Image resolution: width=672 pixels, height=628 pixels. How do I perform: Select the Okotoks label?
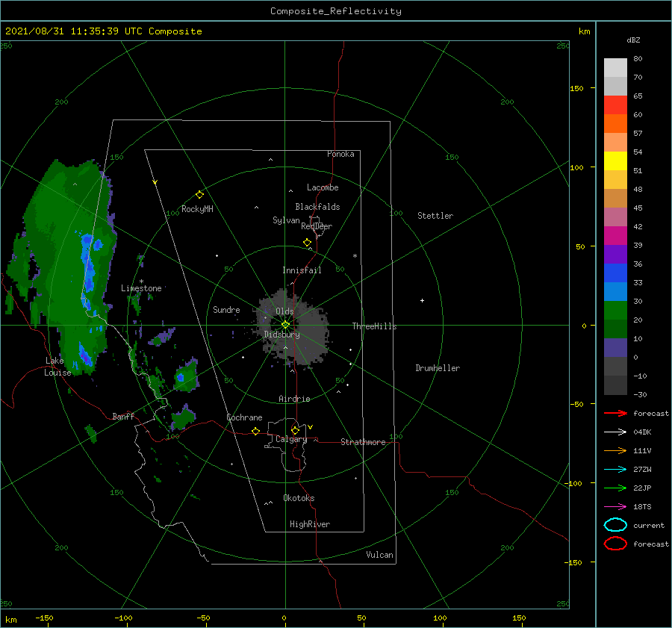point(299,498)
